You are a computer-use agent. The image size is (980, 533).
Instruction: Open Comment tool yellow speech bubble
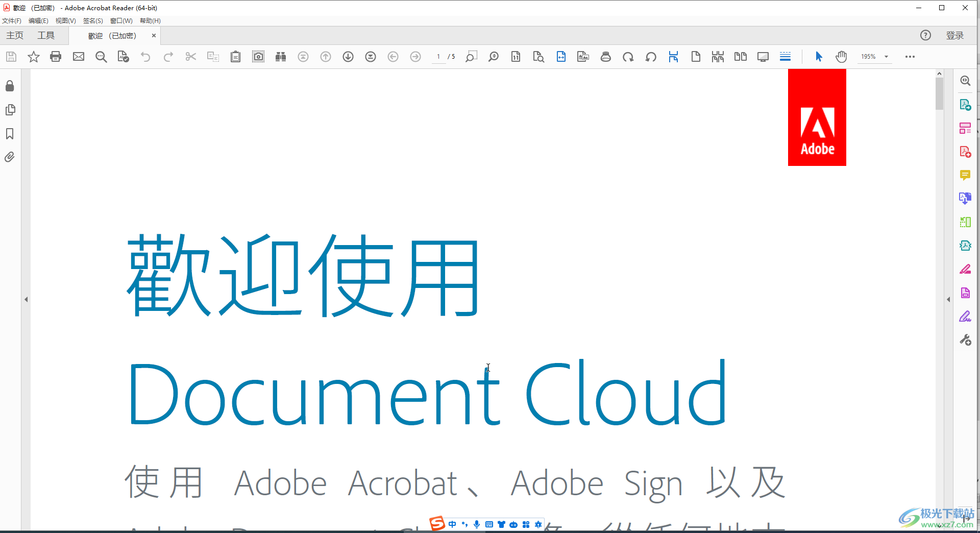[965, 175]
